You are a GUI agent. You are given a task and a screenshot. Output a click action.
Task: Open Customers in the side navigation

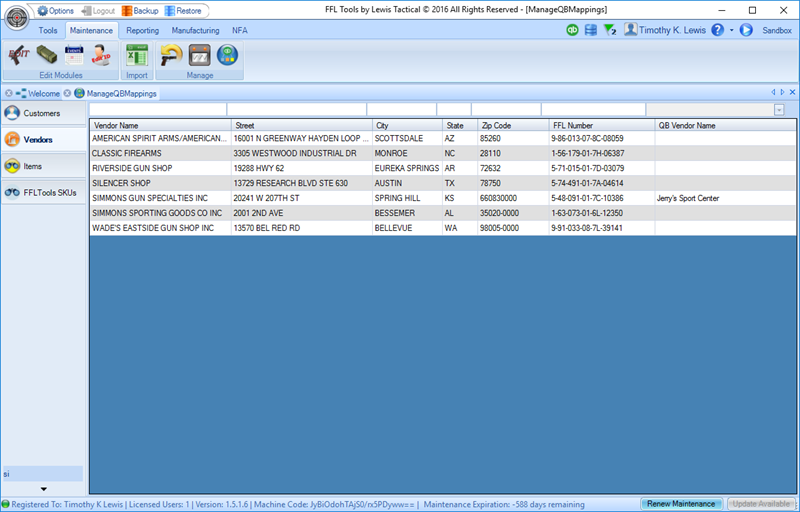pyautogui.click(x=43, y=113)
